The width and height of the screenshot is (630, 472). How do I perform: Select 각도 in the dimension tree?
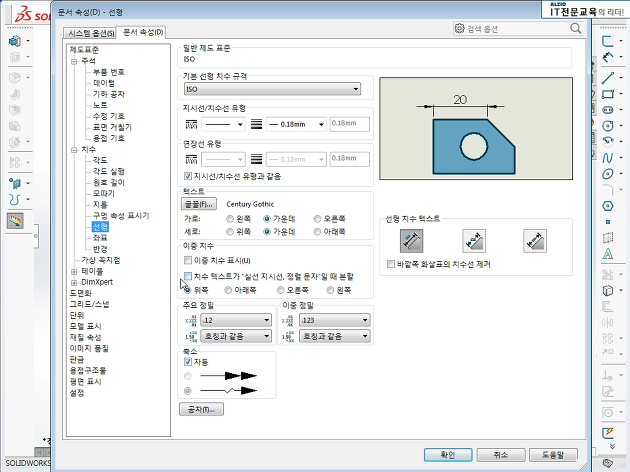click(100, 160)
